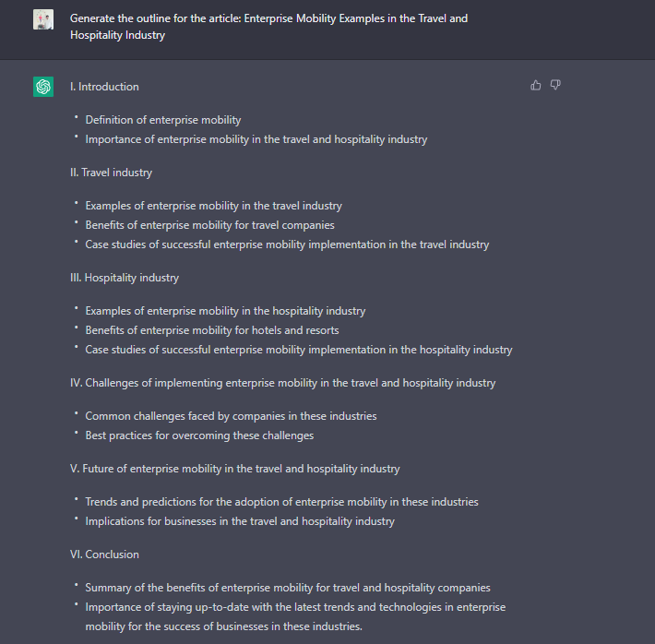Screen dimensions: 655x644
Task: Click the ChatGPT logo avatar
Action: pyautogui.click(x=43, y=87)
